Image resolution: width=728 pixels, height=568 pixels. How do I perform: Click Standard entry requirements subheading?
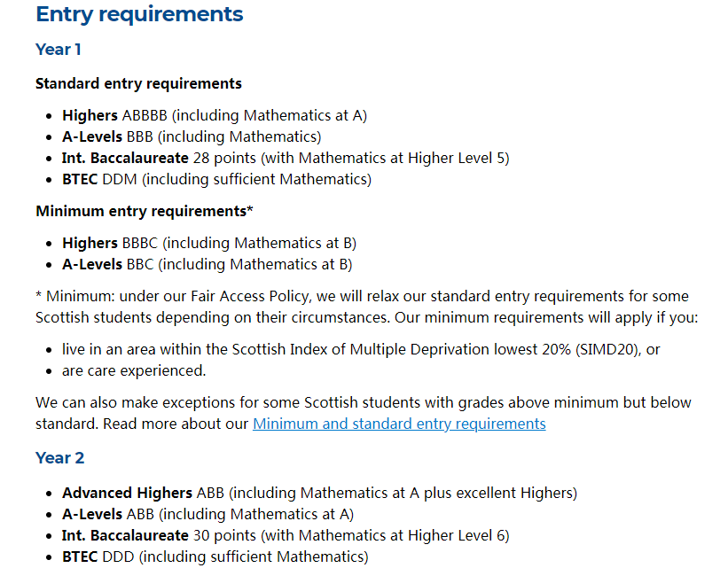(138, 83)
